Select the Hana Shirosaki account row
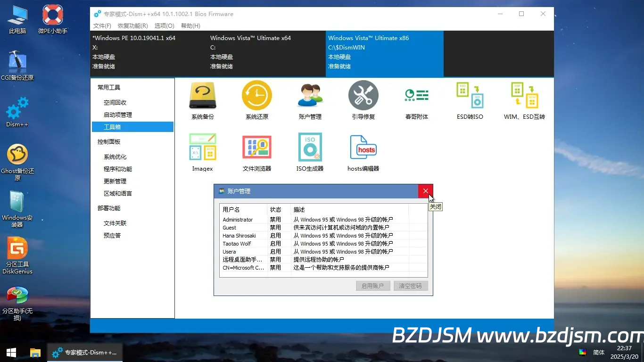Image resolution: width=644 pixels, height=362 pixels. pos(323,236)
